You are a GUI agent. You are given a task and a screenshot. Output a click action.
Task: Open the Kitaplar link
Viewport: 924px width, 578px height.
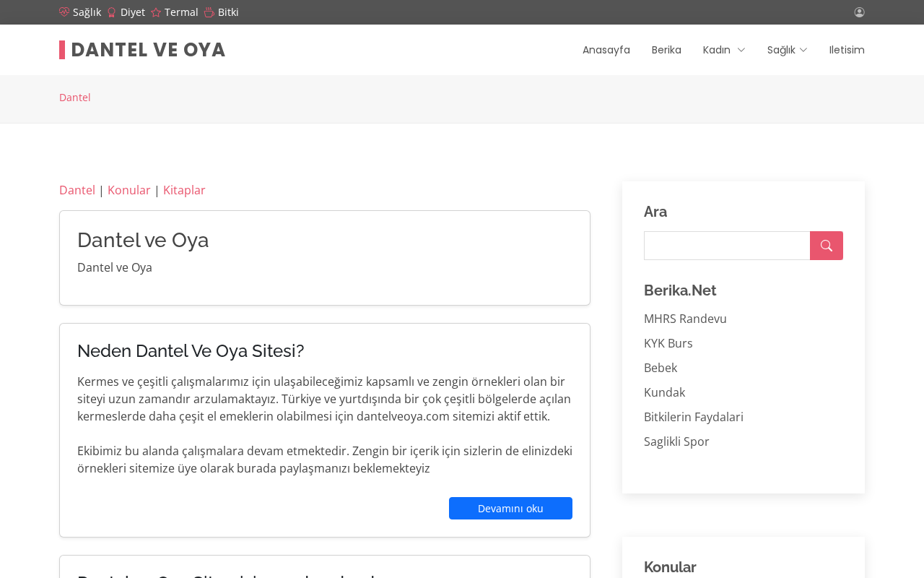(x=184, y=190)
